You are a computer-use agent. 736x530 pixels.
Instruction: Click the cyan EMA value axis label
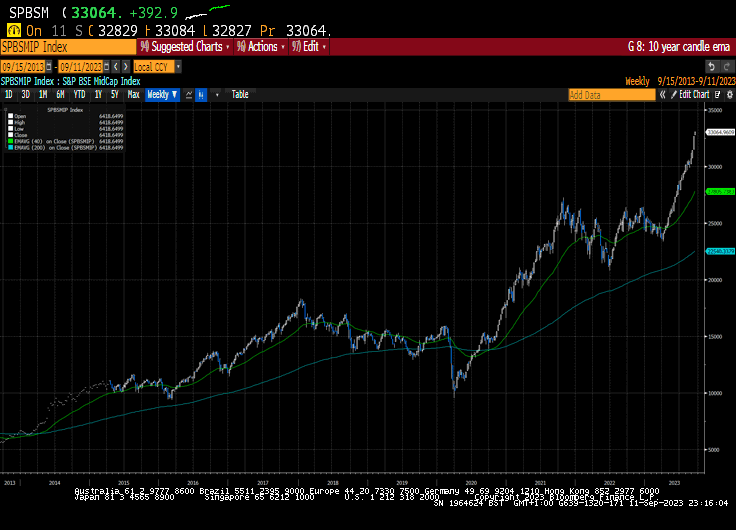(721, 252)
